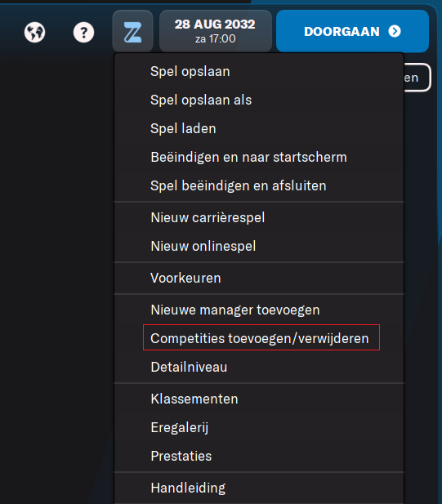Click the world globe icon
Viewport: 442px width, 504px height.
pyautogui.click(x=34, y=33)
